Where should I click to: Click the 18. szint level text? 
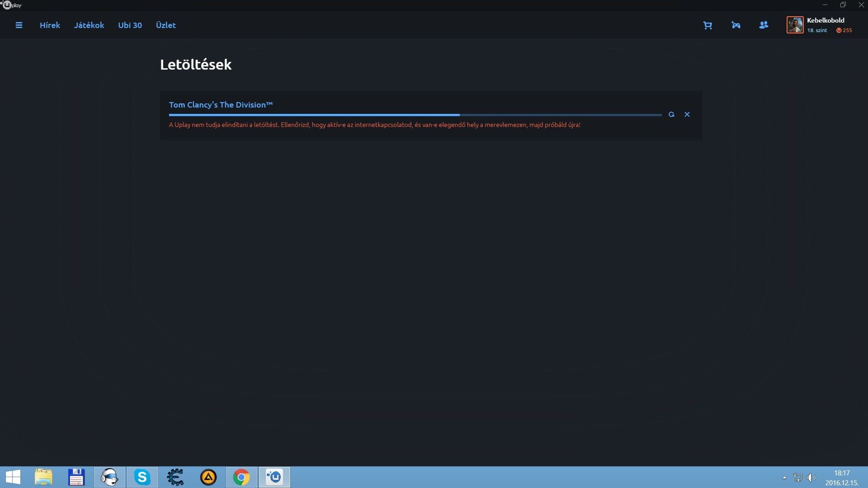pos(817,30)
